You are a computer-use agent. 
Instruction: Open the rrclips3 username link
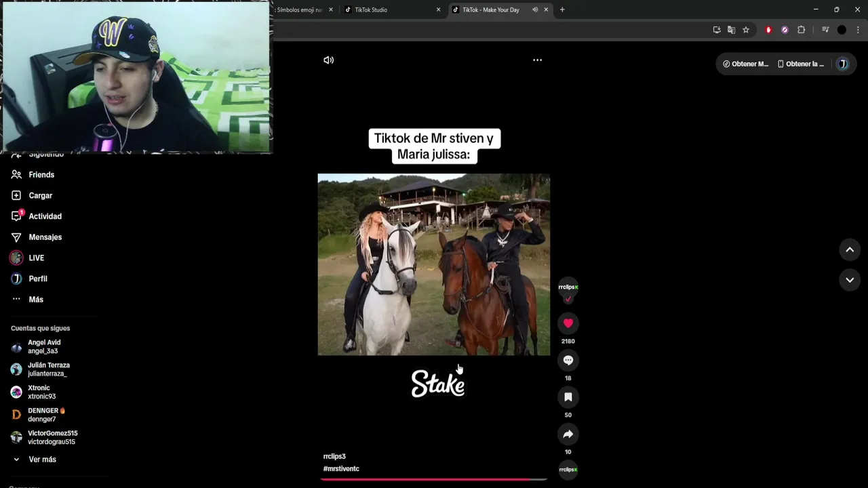pos(334,456)
